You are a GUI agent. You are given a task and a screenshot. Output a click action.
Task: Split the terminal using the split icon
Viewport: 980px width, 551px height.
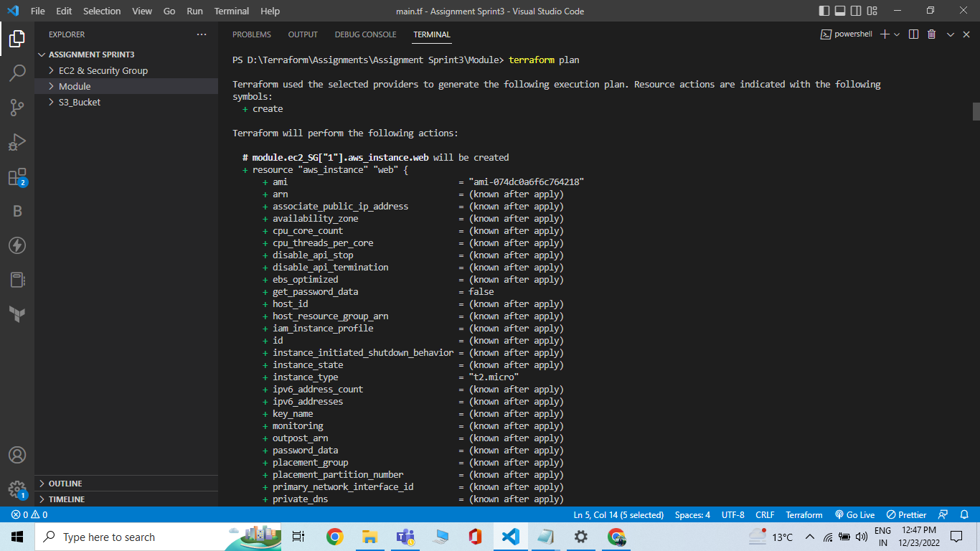point(912,34)
